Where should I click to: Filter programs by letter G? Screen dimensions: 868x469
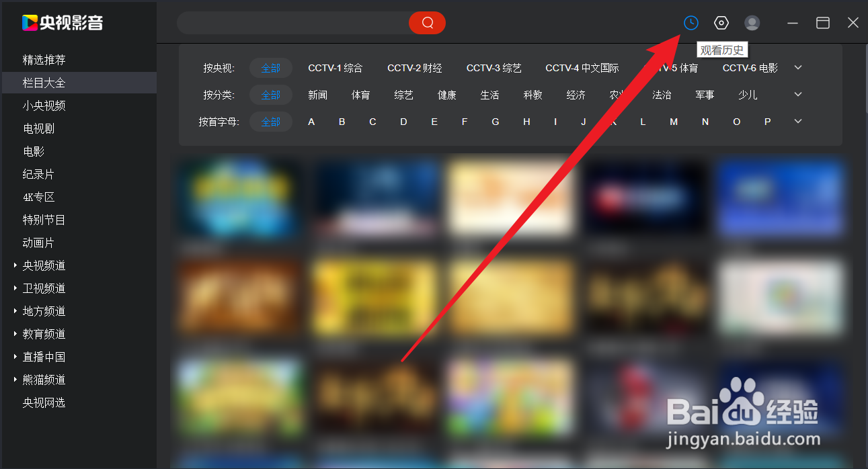(496, 122)
